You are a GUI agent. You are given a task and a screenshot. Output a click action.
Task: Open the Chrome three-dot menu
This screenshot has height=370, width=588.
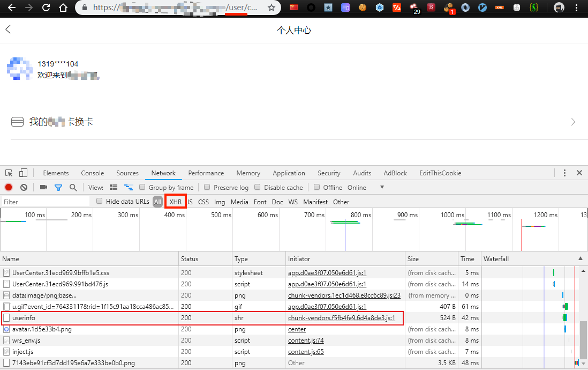576,8
